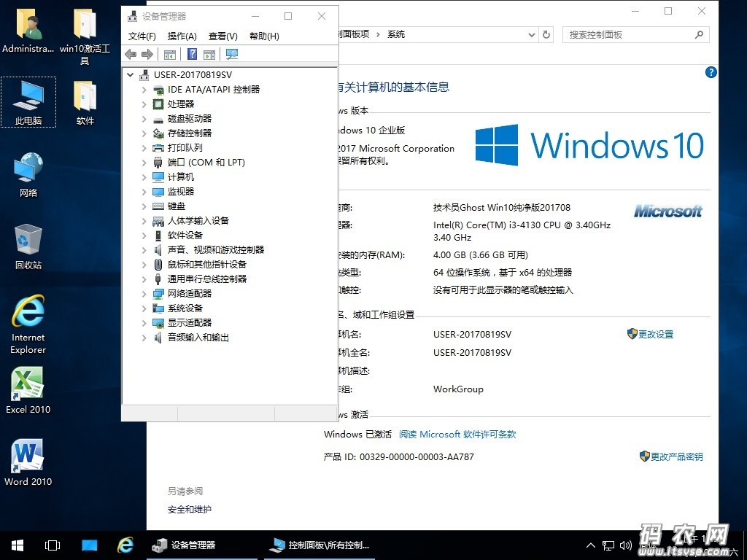The image size is (747, 560).
Task: Expand the 网络适配器 node
Action: [x=144, y=294]
